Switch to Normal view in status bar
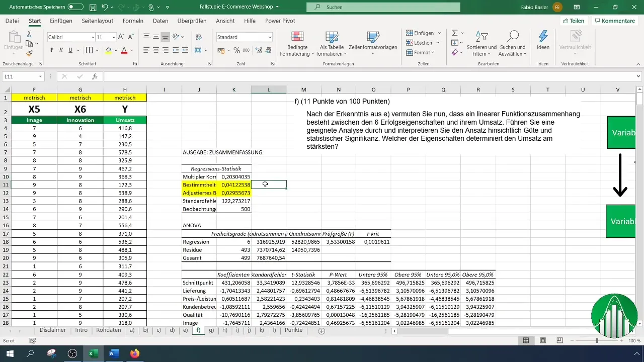This screenshot has height=362, width=644. (526, 341)
